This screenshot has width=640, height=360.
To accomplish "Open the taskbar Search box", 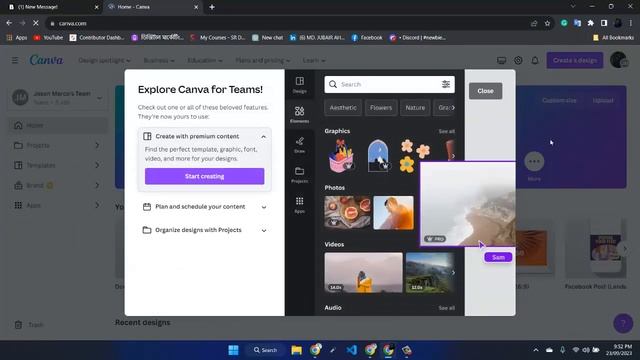I will (x=265, y=350).
